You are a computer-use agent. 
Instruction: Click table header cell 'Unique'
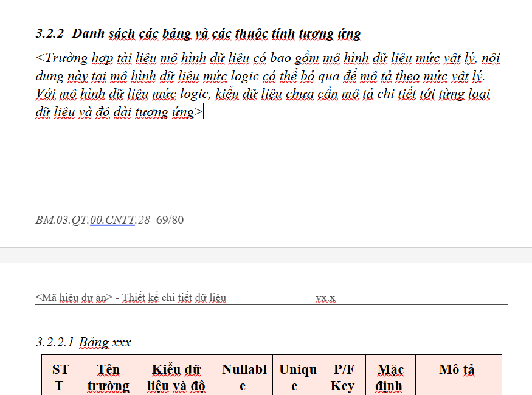click(298, 375)
